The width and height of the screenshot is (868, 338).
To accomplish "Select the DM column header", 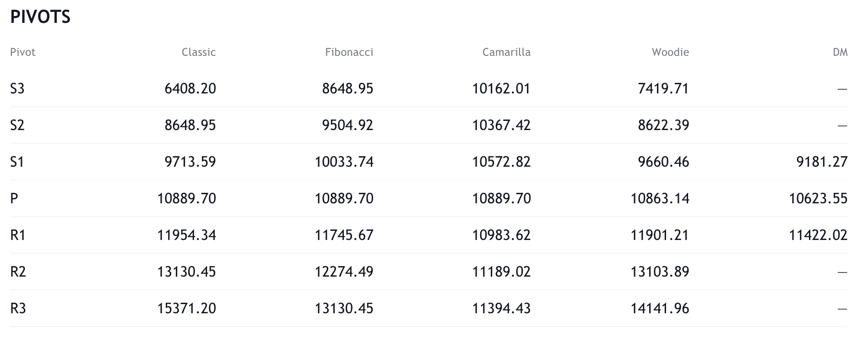I will coord(840,52).
